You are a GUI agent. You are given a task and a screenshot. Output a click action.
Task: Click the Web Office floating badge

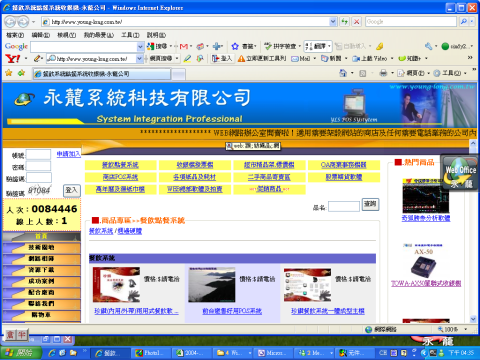460,173
